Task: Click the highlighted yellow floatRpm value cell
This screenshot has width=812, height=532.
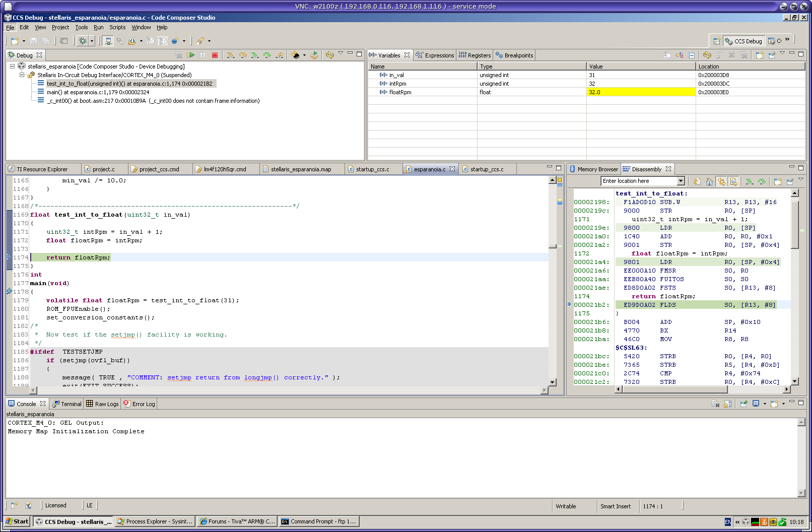Action: click(640, 92)
